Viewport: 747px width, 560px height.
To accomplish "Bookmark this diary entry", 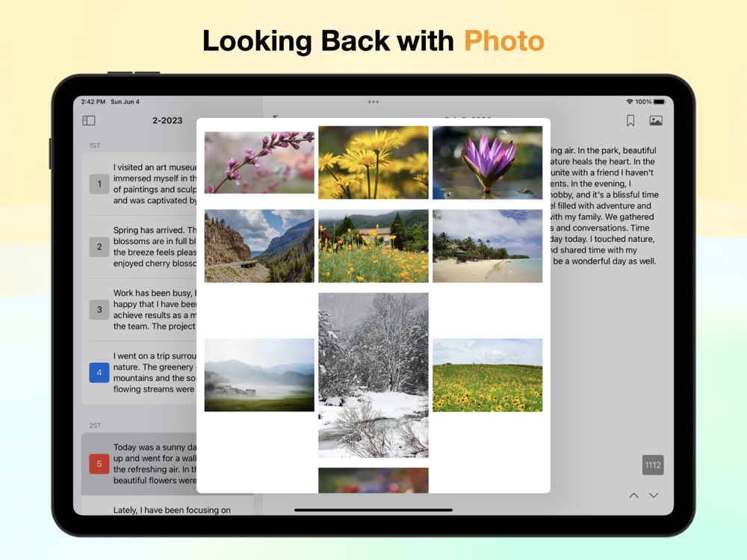I will pyautogui.click(x=630, y=120).
